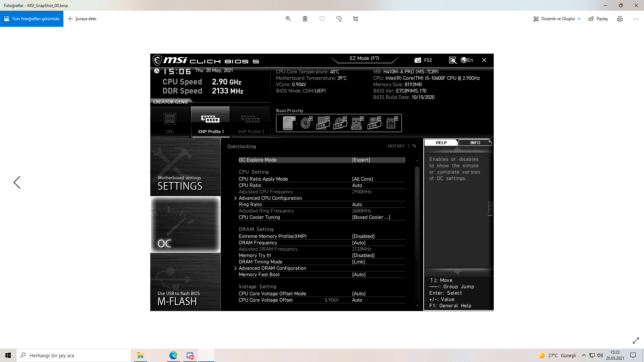Click scroll down arrow of Overclocking list

pos(417,306)
